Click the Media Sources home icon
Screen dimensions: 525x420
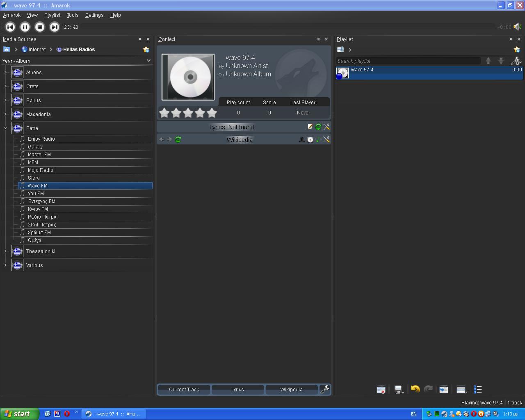coord(7,49)
